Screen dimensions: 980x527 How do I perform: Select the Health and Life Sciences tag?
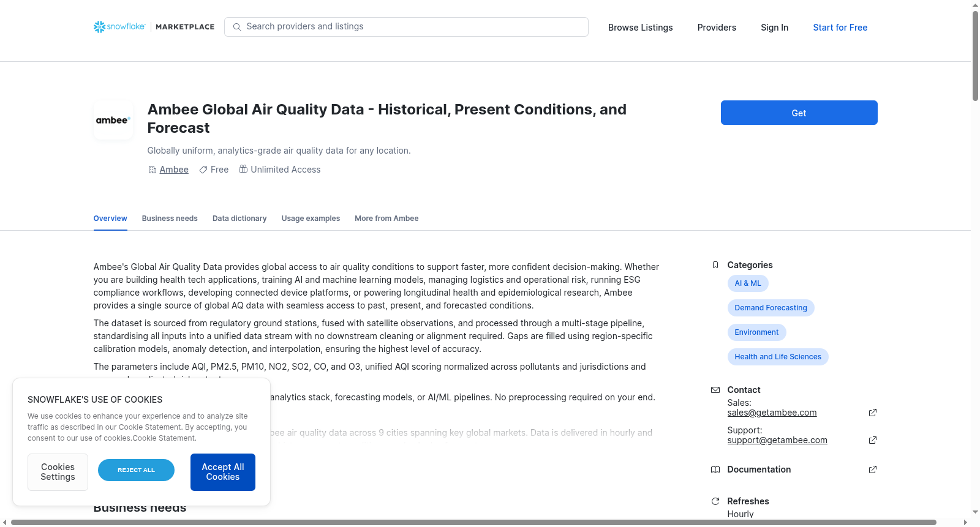(778, 357)
